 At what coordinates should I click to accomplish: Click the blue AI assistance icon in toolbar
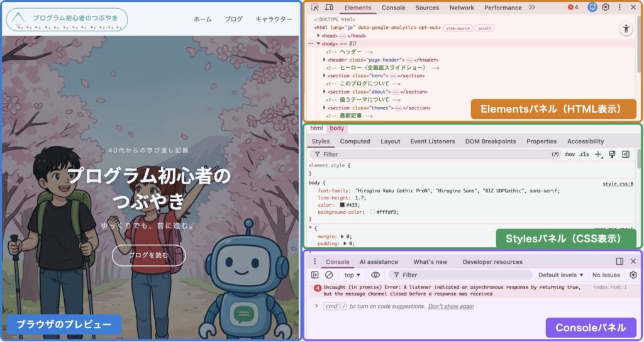pyautogui.click(x=592, y=7)
